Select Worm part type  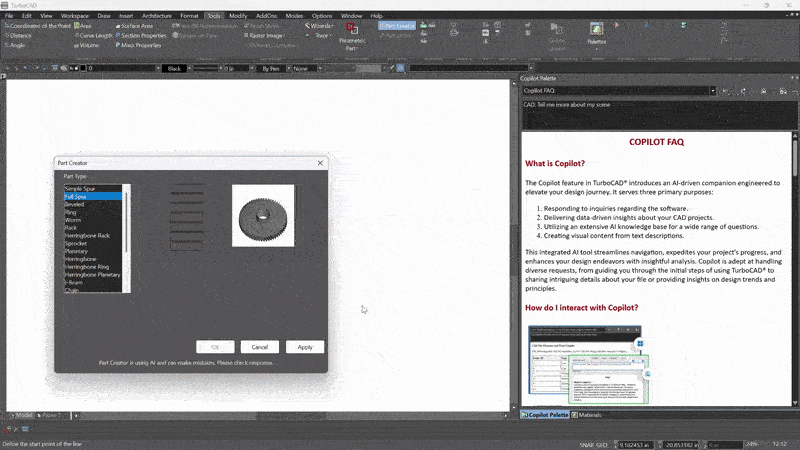coord(92,220)
